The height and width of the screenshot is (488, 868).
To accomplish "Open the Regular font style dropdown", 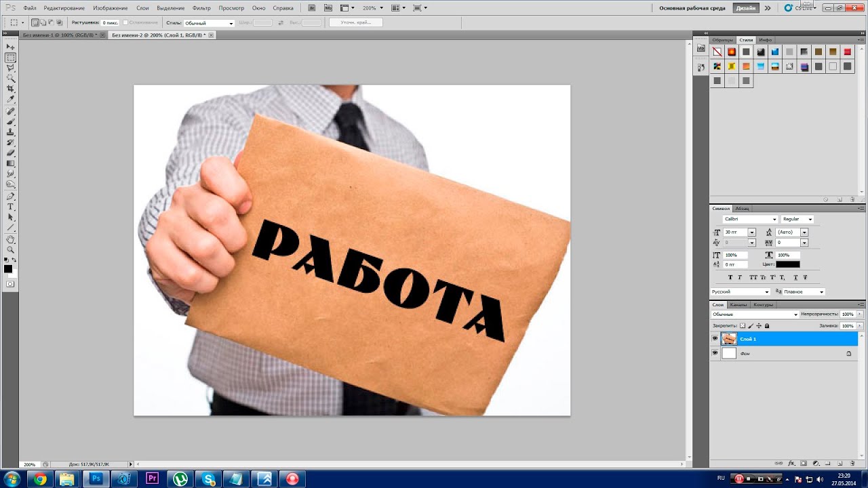I will [x=797, y=219].
